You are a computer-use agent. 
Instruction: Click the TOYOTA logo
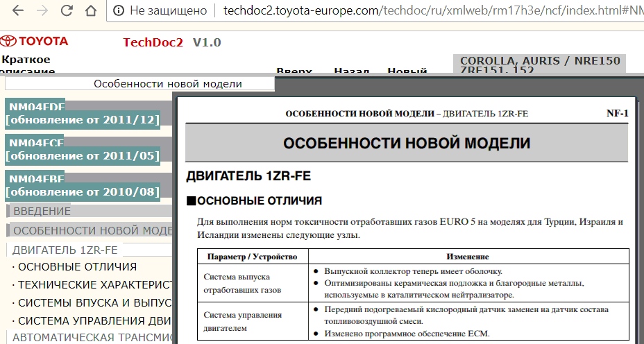[x=35, y=42]
